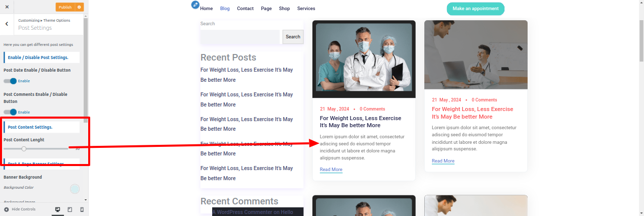644x216 pixels.
Task: Open the Blog menu item
Action: (225, 9)
